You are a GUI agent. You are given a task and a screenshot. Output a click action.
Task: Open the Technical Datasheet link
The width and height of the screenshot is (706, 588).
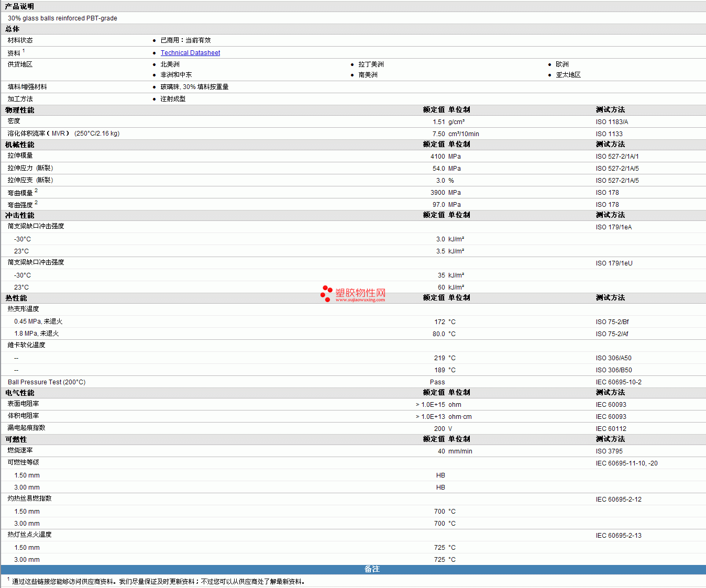(190, 53)
